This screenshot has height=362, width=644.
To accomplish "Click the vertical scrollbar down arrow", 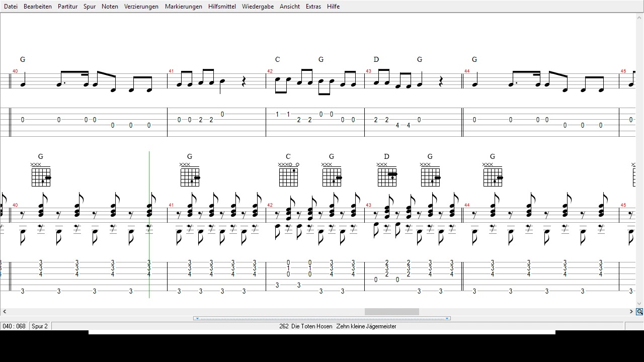I will (x=639, y=304).
